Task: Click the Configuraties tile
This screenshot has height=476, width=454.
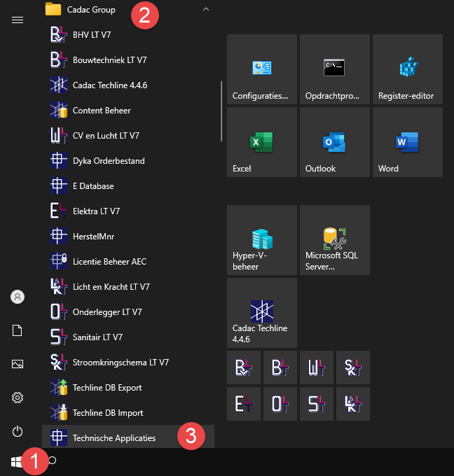Action: (262, 69)
